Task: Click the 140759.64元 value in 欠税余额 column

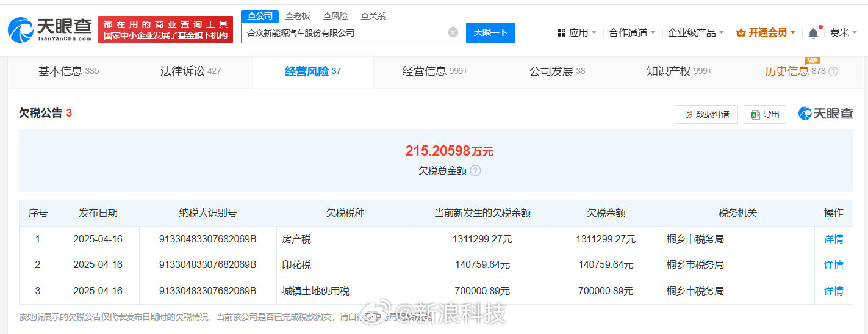Action: pos(606,265)
